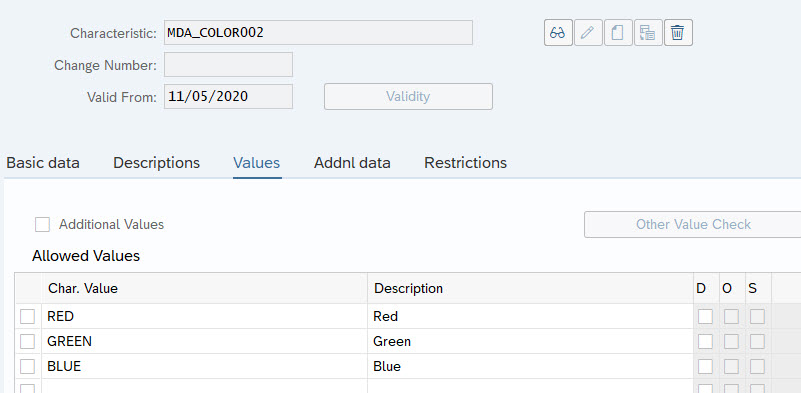Click the Valid From date field
The image size is (801, 393).
(x=228, y=97)
